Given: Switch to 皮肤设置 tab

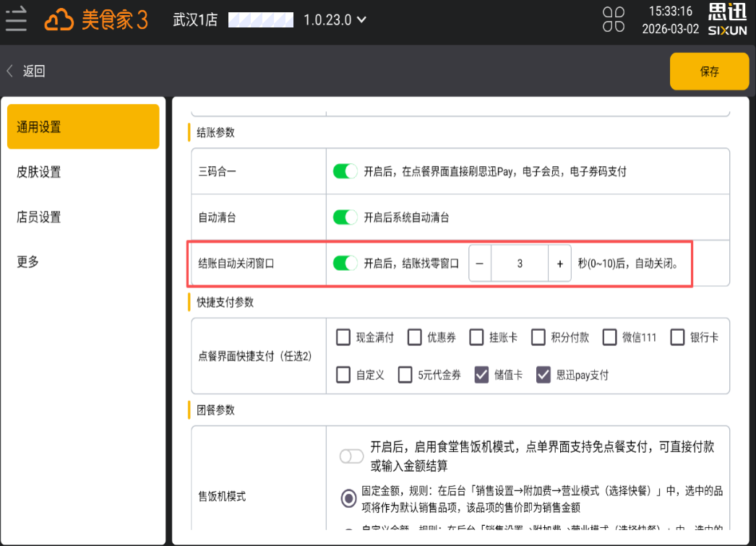Looking at the screenshot, I should (39, 172).
